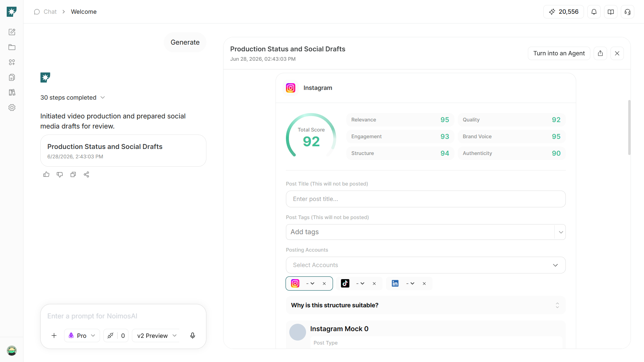The image size is (644, 362).
Task: Click the share export icon in the panel header
Action: [x=600, y=53]
